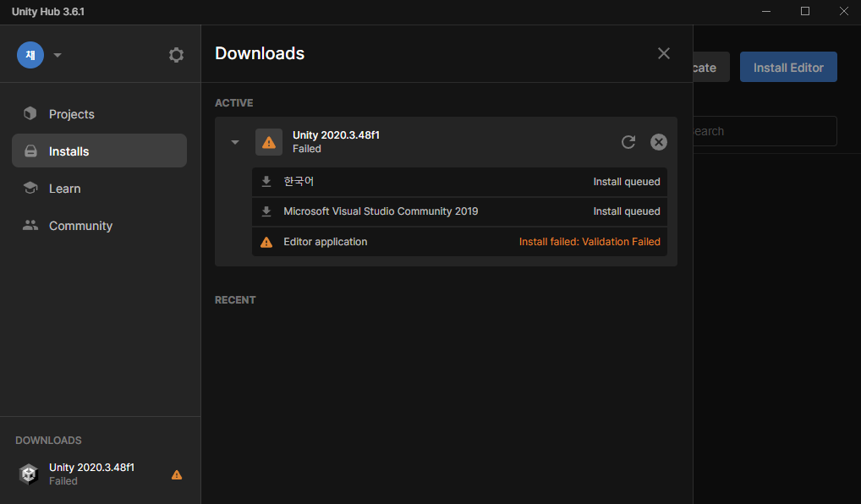This screenshot has width=861, height=504.
Task: Click the Install Editor button
Action: 788,67
